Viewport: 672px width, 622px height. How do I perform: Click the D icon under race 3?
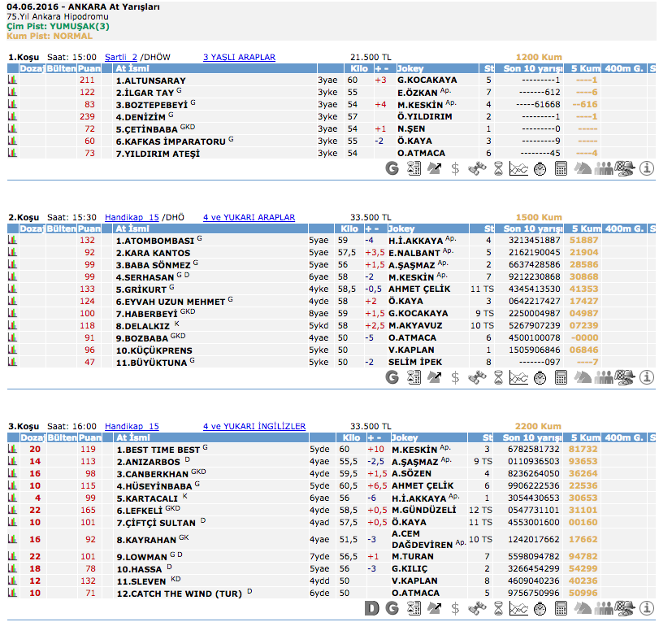[371, 608]
